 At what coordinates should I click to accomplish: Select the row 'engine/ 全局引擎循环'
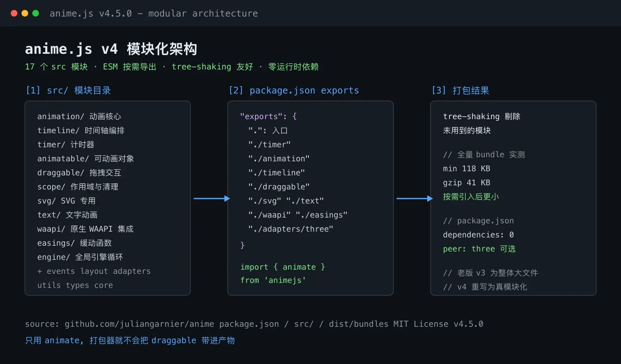[x=80, y=257]
